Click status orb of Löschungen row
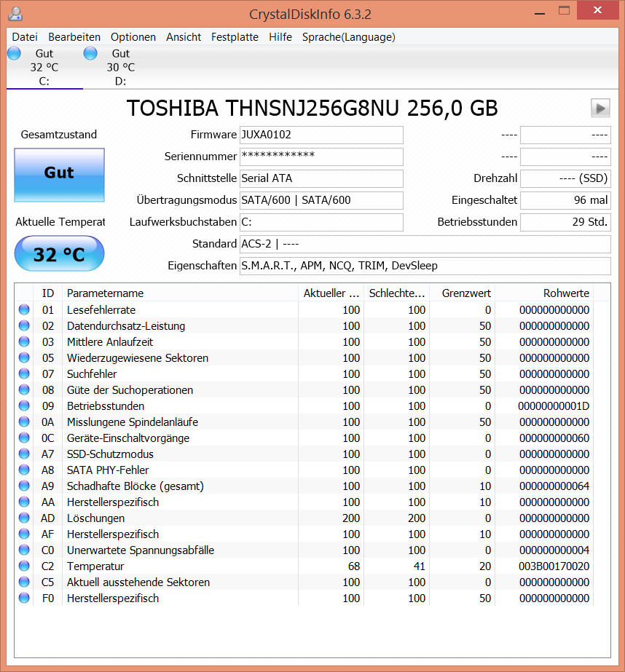Image resolution: width=625 pixels, height=672 pixels. pyautogui.click(x=24, y=518)
